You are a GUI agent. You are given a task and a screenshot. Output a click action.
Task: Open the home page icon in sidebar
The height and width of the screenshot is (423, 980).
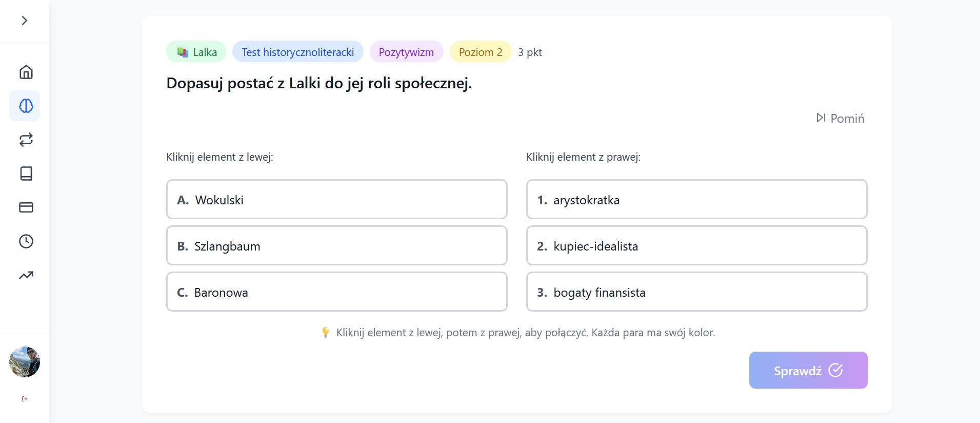tap(26, 72)
